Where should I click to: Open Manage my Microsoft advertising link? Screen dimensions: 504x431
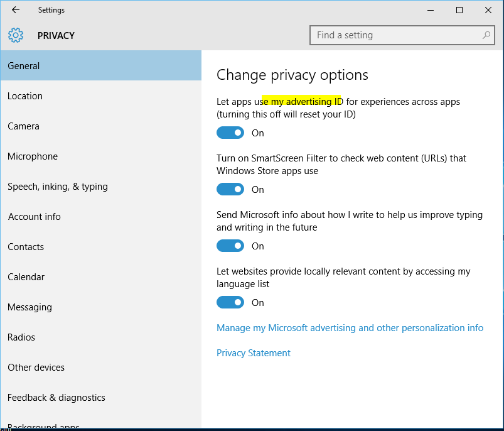tap(350, 328)
